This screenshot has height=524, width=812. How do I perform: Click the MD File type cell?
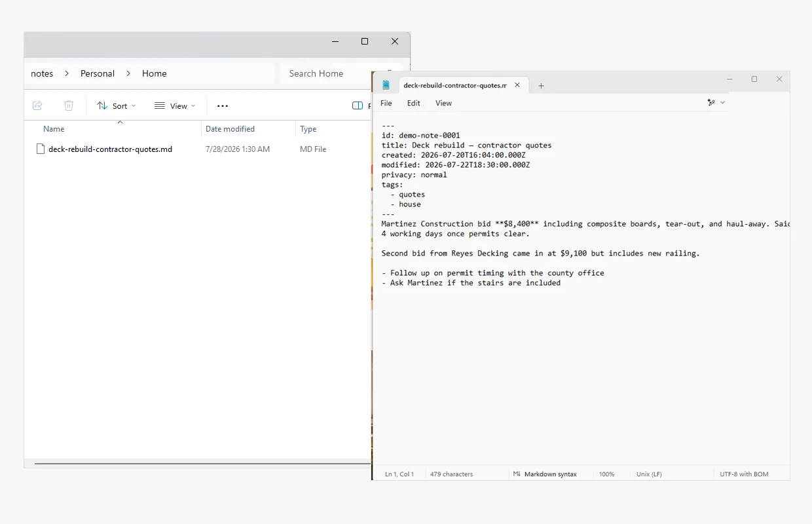point(313,149)
